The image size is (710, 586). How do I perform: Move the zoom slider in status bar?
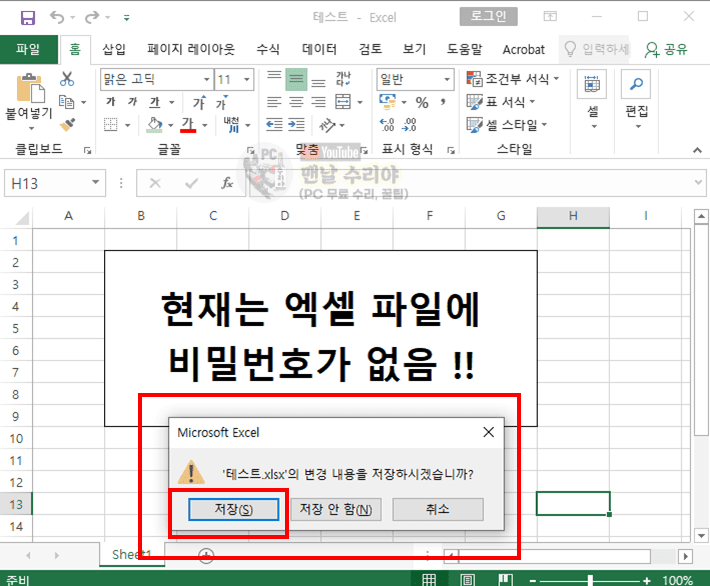coord(590,580)
